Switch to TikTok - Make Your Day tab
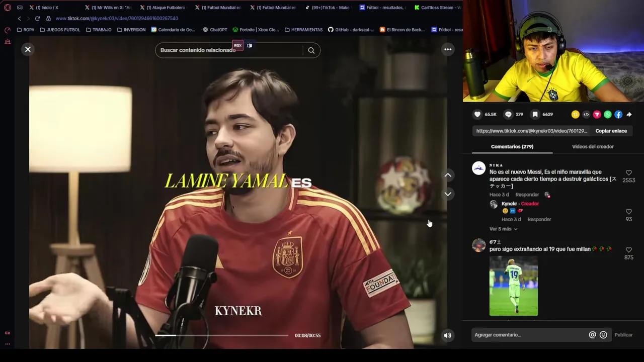This screenshot has width=644, height=362. coord(329,8)
